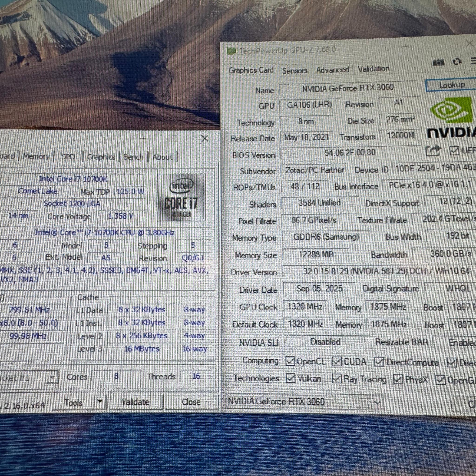The width and height of the screenshot is (476, 476).
Task: Click the Driver Version field in GPU-Z
Action: 379,272
